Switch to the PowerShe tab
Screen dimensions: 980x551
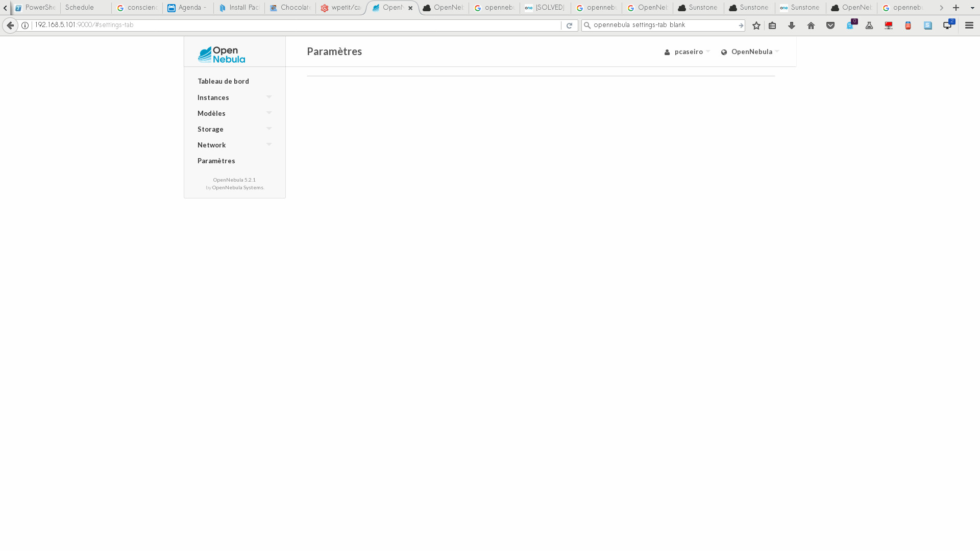35,8
